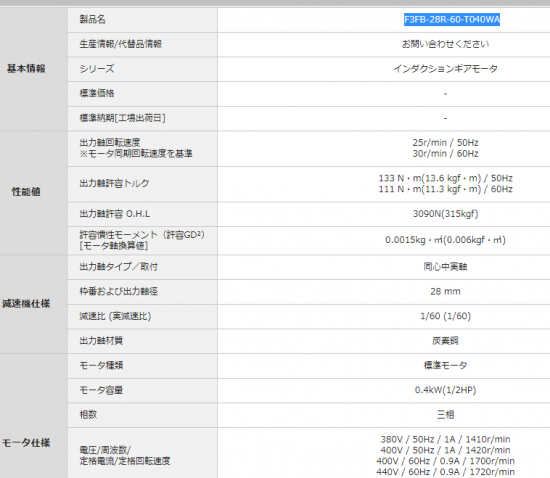Click the 出力軸許容トルク label

point(114,183)
